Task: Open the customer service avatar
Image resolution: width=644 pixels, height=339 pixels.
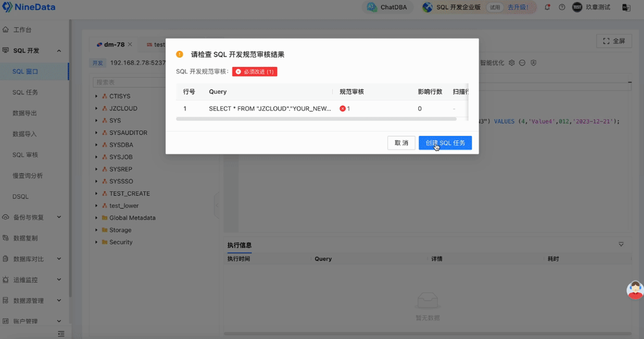Action: point(635,290)
